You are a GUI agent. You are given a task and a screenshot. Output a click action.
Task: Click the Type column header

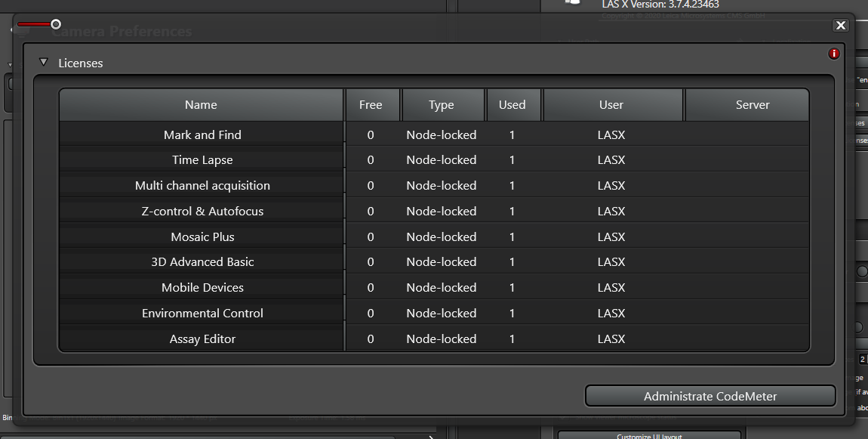[x=442, y=105]
